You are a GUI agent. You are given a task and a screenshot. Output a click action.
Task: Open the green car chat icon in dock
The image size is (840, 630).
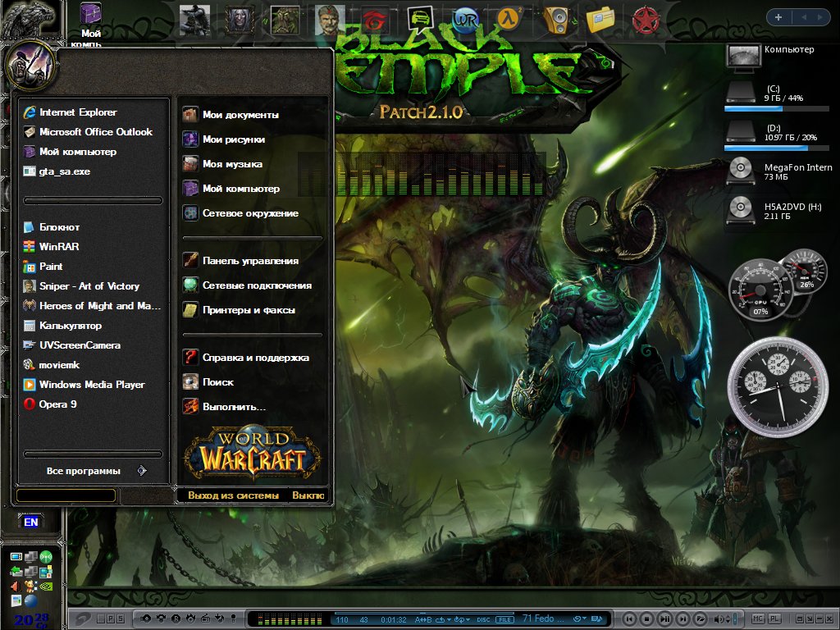[x=421, y=20]
